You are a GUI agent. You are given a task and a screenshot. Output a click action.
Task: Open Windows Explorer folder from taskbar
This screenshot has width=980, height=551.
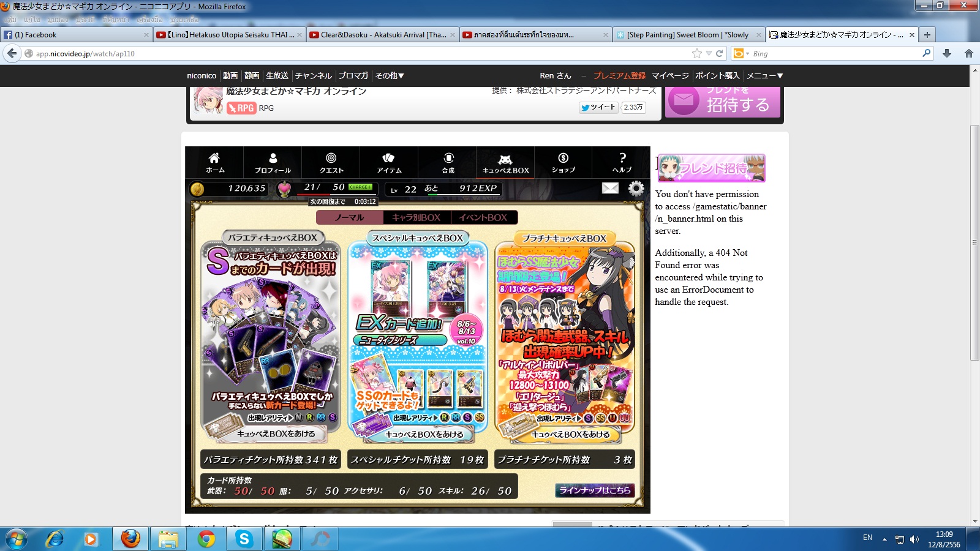pyautogui.click(x=168, y=539)
